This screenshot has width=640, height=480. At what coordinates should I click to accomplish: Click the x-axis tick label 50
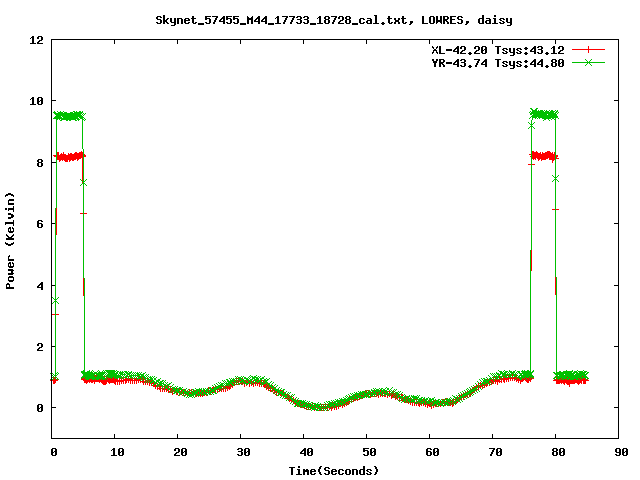[369, 452]
